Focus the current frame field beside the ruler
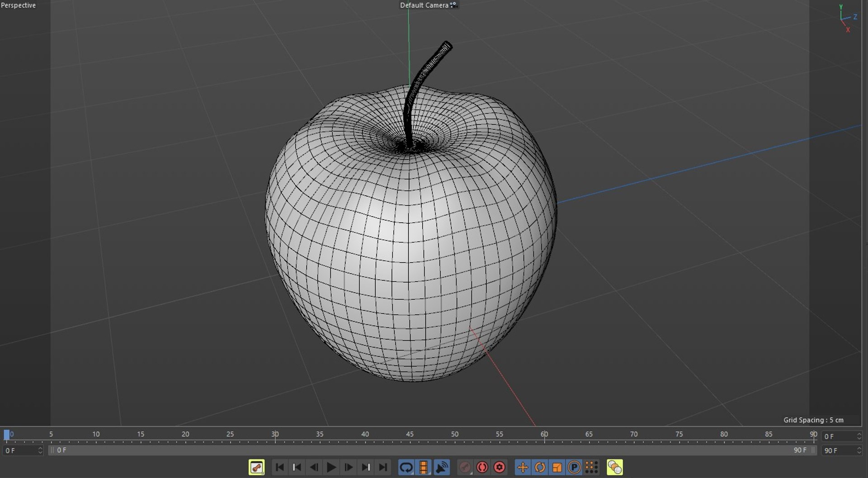The width and height of the screenshot is (868, 478). (842, 436)
